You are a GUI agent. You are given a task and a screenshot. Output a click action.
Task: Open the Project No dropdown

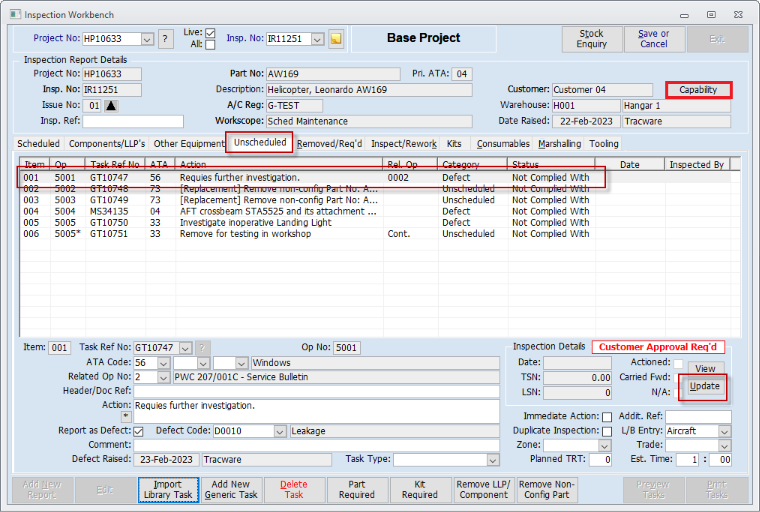[147, 39]
